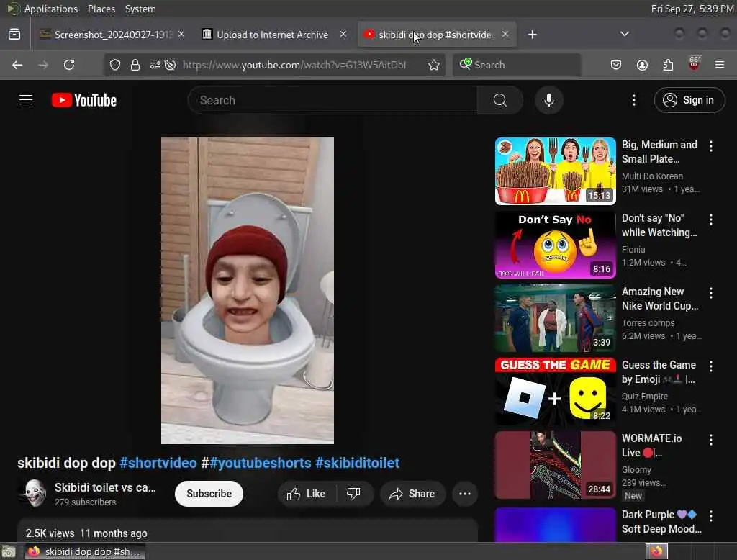Expand the list all tabs dropdown

(x=625, y=34)
